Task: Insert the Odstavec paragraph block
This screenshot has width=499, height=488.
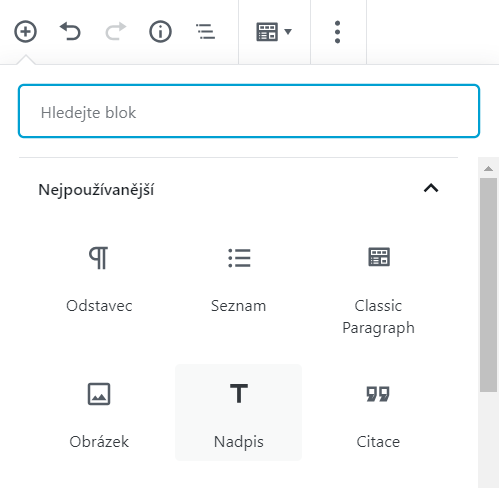Action: (x=99, y=278)
